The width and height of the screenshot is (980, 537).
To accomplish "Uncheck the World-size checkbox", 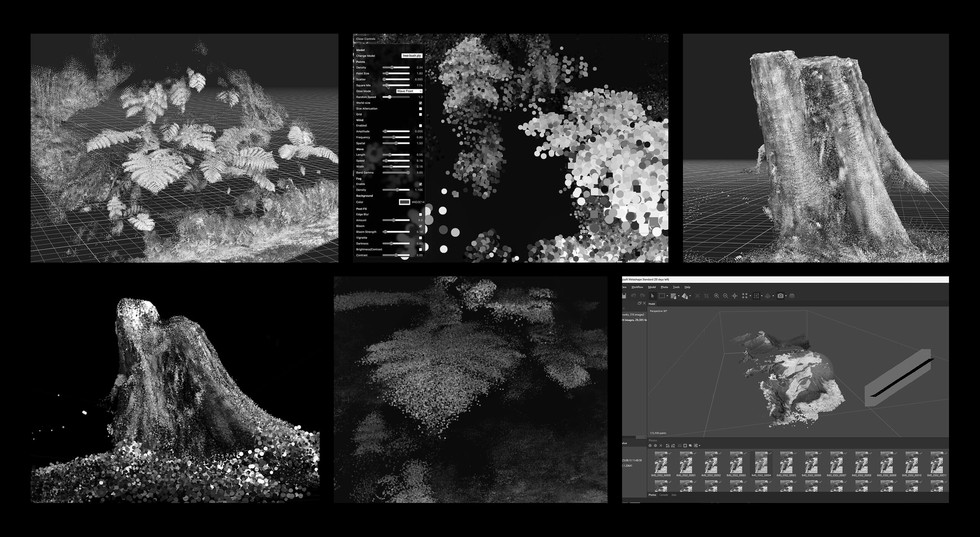I will click(x=420, y=103).
